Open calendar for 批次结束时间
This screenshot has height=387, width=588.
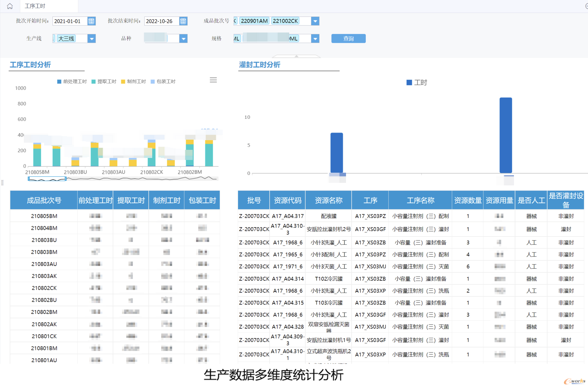click(x=183, y=21)
